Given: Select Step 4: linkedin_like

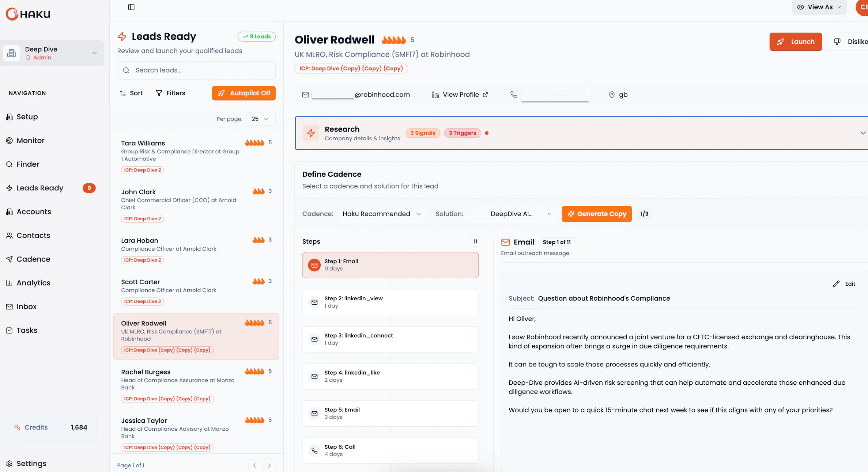Looking at the screenshot, I should (390, 376).
